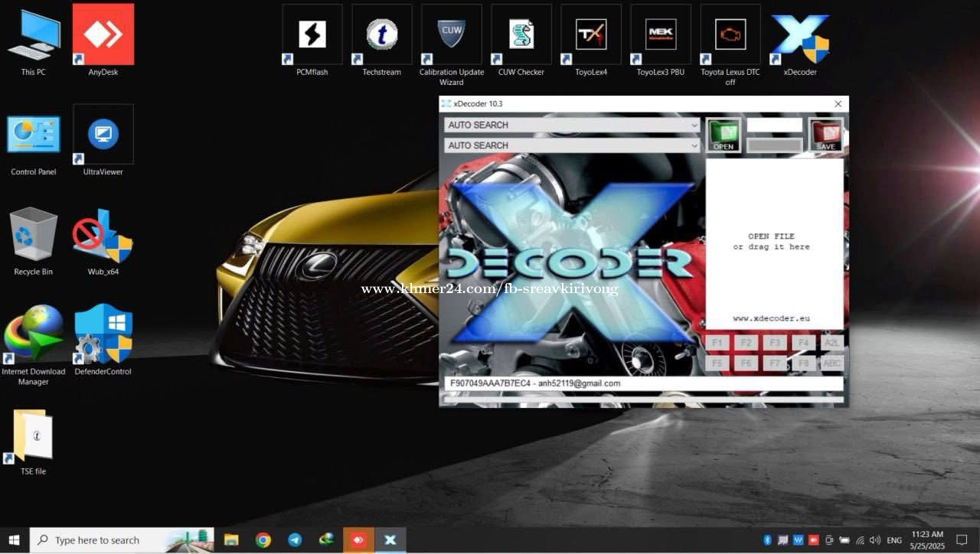Open Internet Download Manager taskbar icon
The height and width of the screenshot is (554, 980).
[x=327, y=539]
